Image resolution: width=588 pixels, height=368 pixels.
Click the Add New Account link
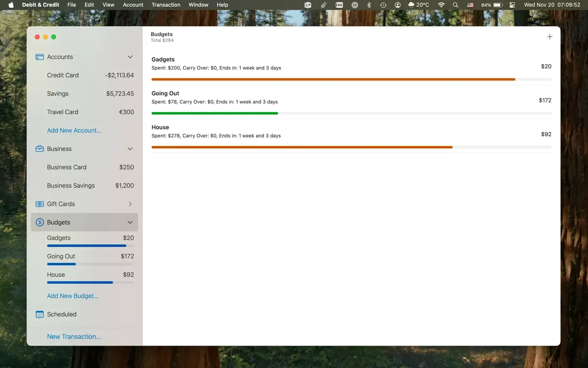pyautogui.click(x=74, y=130)
